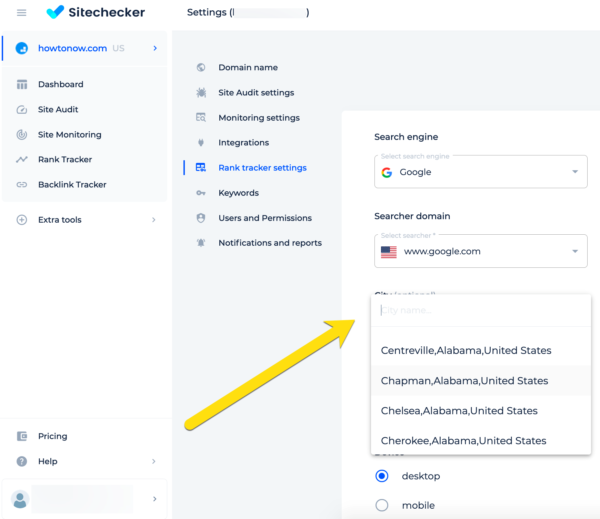
Task: Click the Sitechecker checkmark logo
Action: point(55,12)
